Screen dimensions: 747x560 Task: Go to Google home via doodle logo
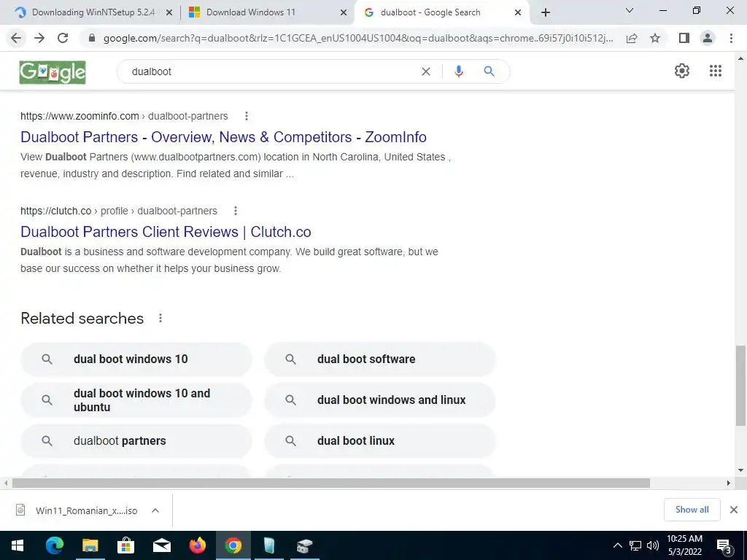coord(53,72)
